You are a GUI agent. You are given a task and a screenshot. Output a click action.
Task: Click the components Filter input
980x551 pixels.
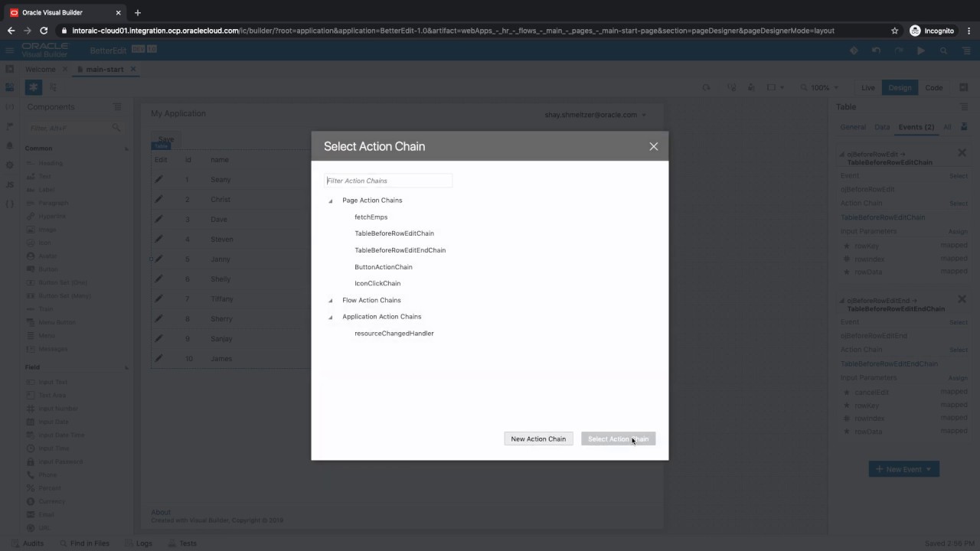[x=75, y=128]
